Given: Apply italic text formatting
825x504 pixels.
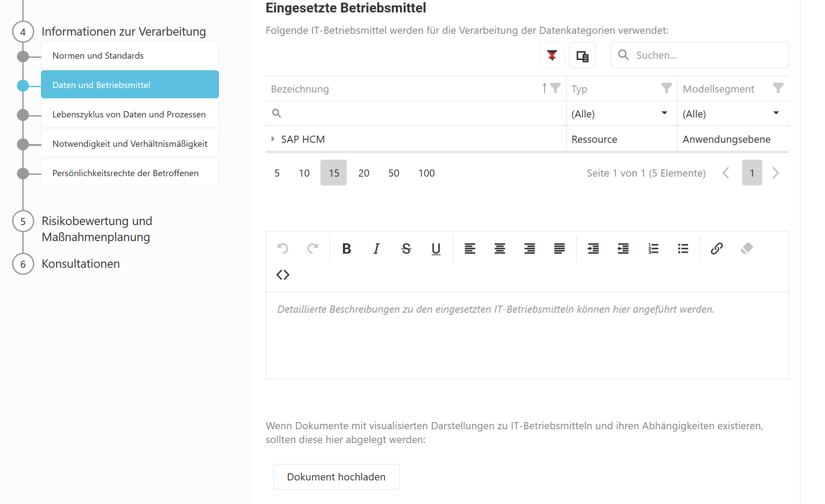Looking at the screenshot, I should coord(376,249).
